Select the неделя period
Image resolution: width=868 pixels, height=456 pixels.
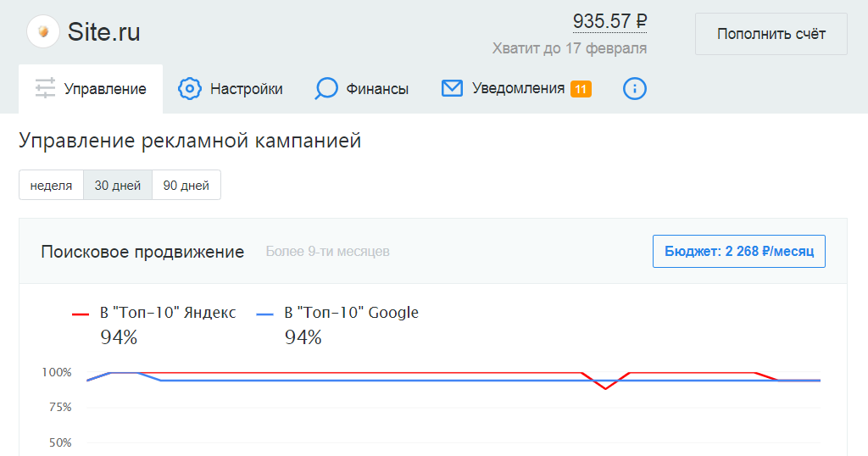point(51,185)
